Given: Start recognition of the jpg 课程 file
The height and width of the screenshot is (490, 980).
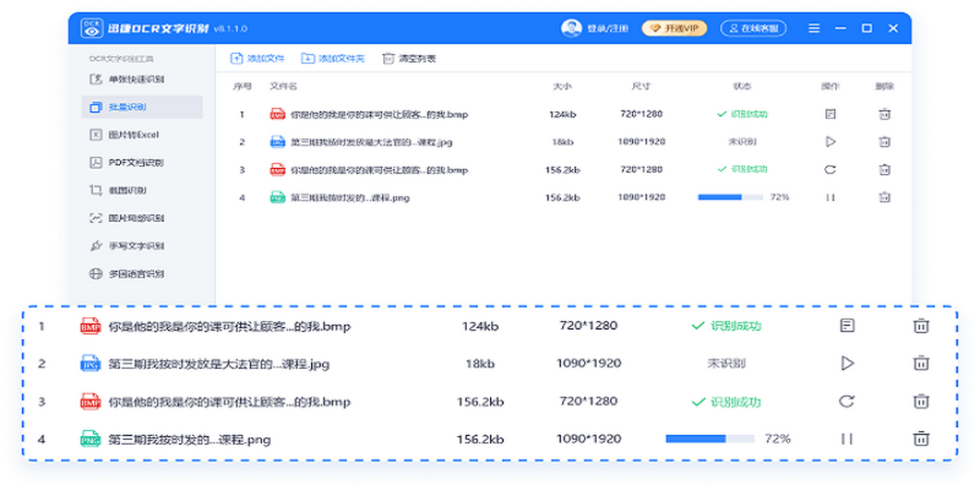Looking at the screenshot, I should 831,141.
